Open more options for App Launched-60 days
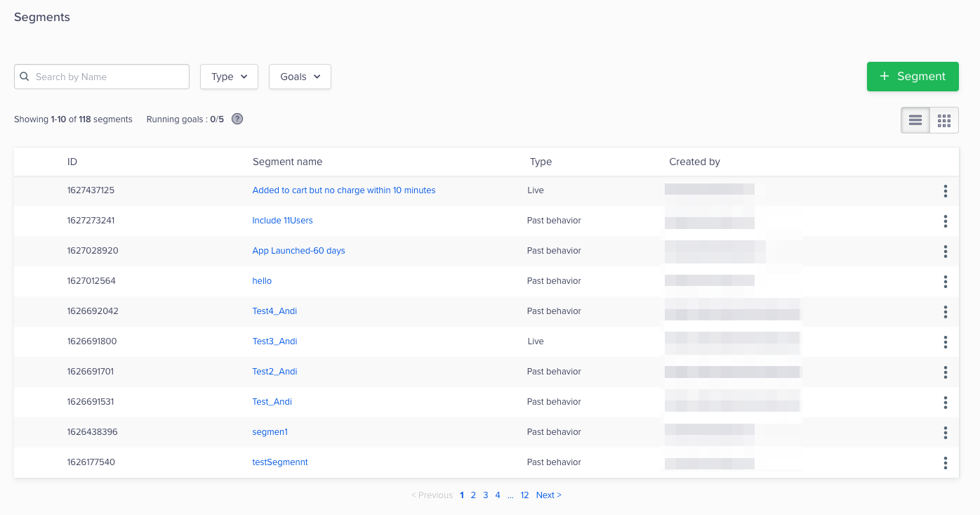The height and width of the screenshot is (515, 980). point(946,252)
